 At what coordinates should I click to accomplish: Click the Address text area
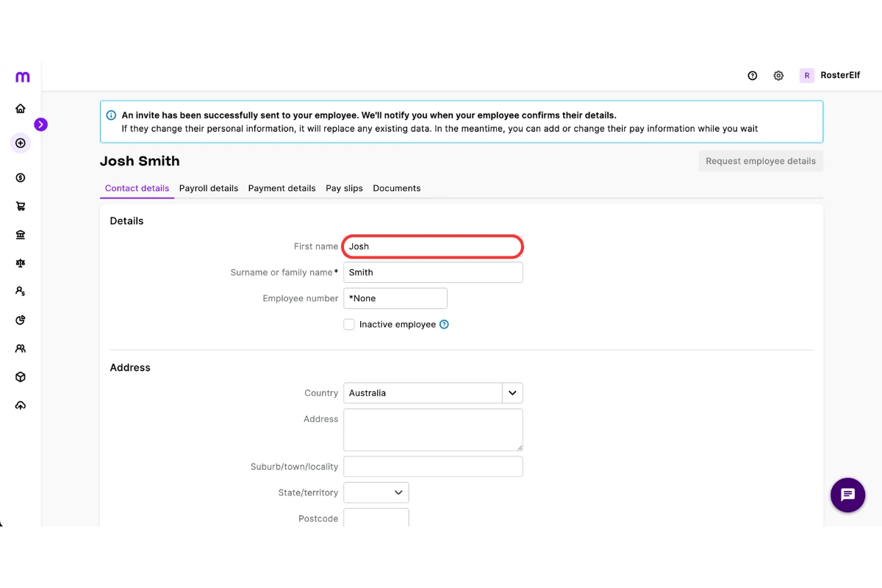(433, 430)
